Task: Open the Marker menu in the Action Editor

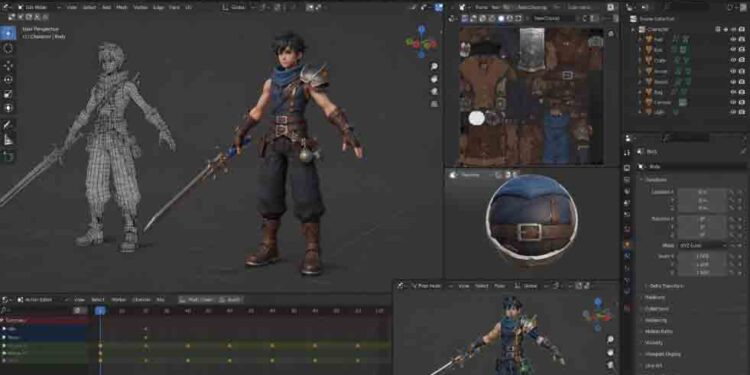Action: 119,300
